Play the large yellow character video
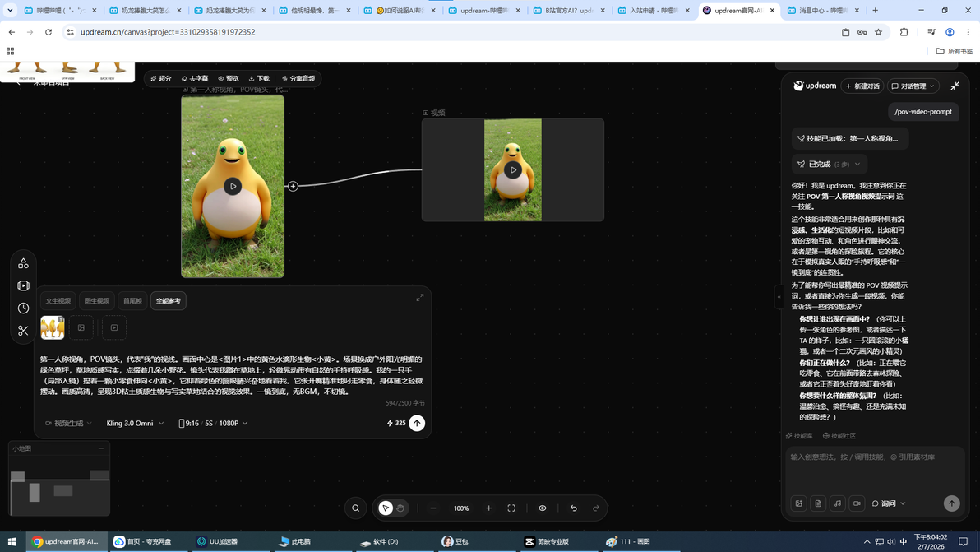This screenshot has height=552, width=980. 233,186
